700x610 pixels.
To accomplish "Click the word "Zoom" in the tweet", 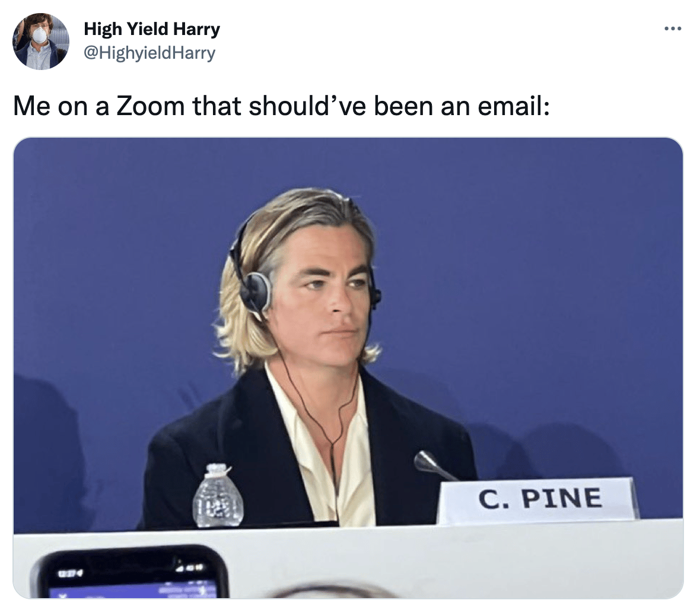I will (150, 106).
